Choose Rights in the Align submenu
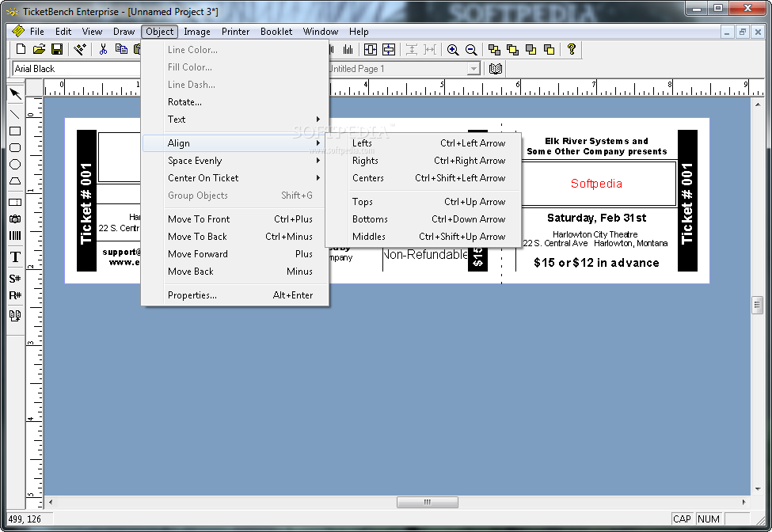 click(423, 161)
